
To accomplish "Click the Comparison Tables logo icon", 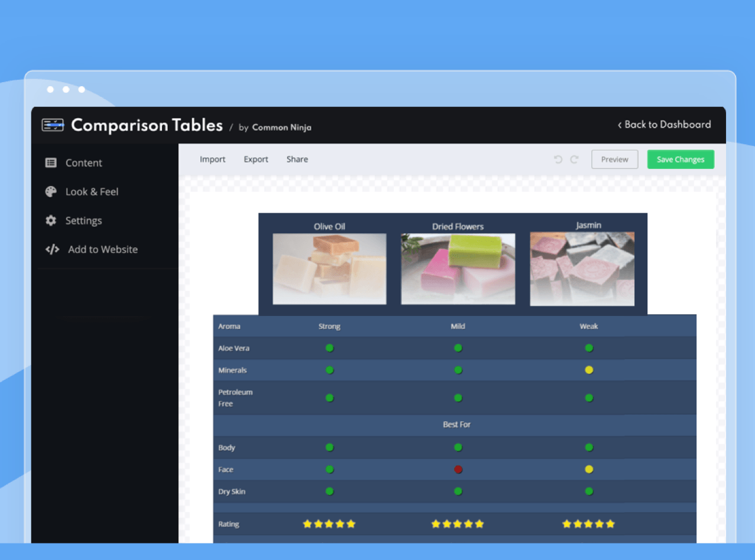I will (53, 125).
